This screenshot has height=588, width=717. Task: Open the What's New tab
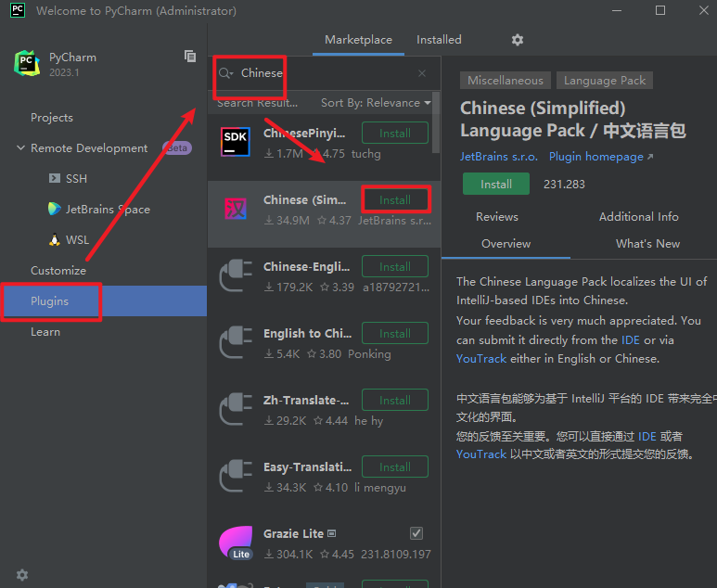pos(647,244)
